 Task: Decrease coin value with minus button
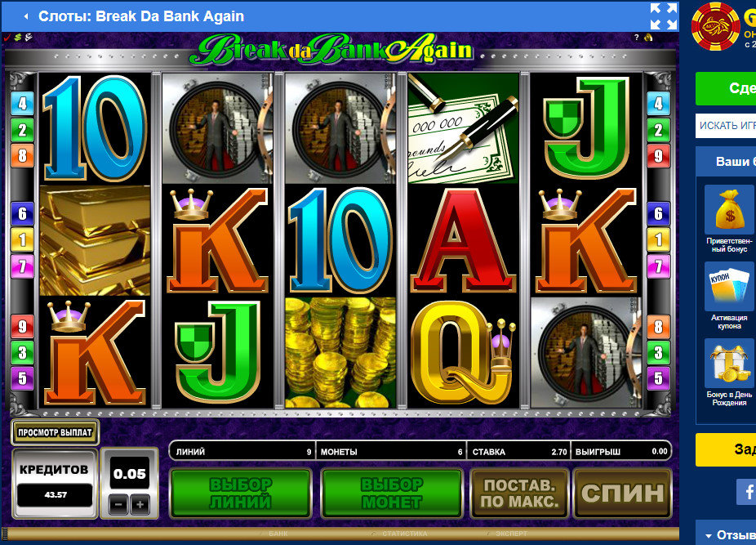pos(118,505)
